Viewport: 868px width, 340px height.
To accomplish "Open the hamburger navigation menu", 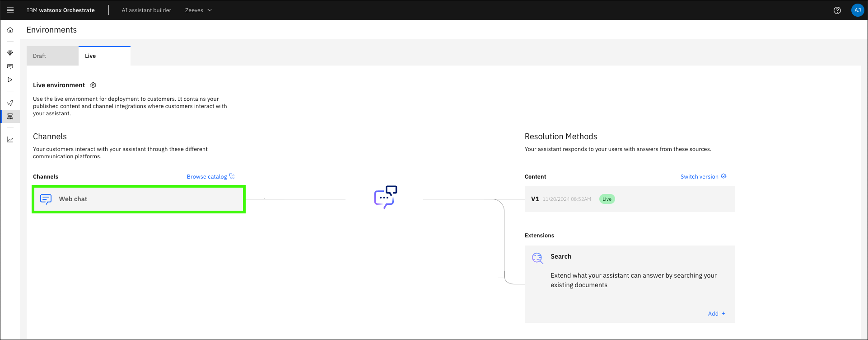I will point(10,10).
